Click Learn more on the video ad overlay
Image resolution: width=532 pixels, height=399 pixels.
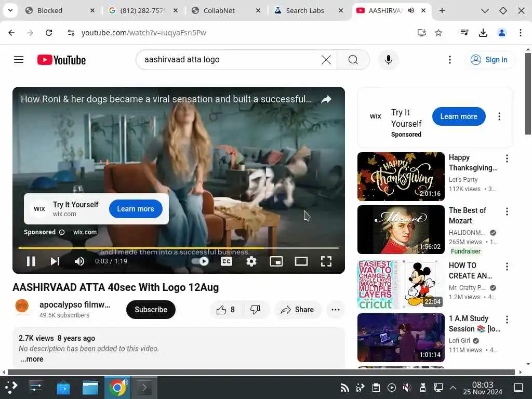(136, 209)
